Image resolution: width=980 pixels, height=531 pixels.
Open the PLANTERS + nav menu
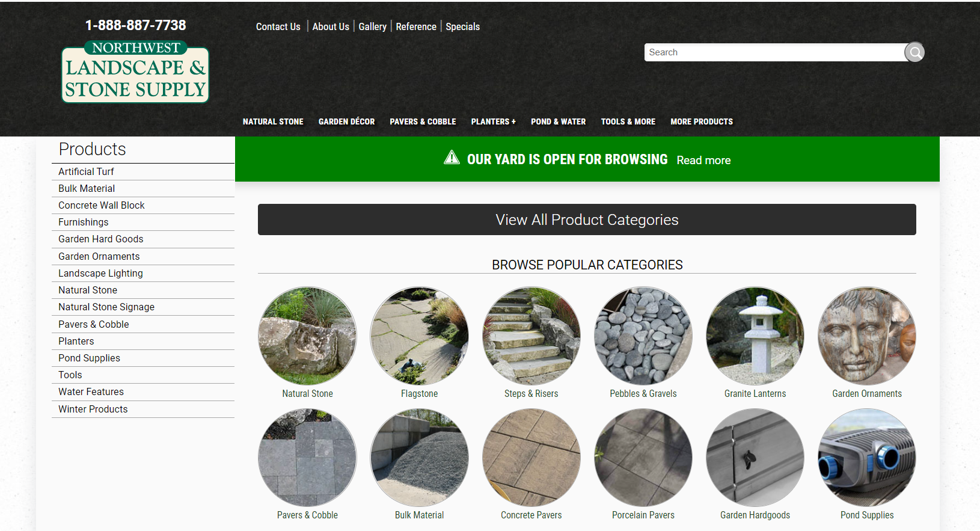(493, 121)
